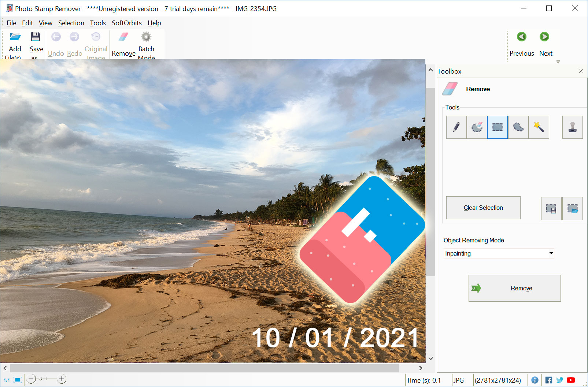This screenshot has height=387, width=588.
Task: Select the Clone Stamp tool
Action: [x=572, y=127]
